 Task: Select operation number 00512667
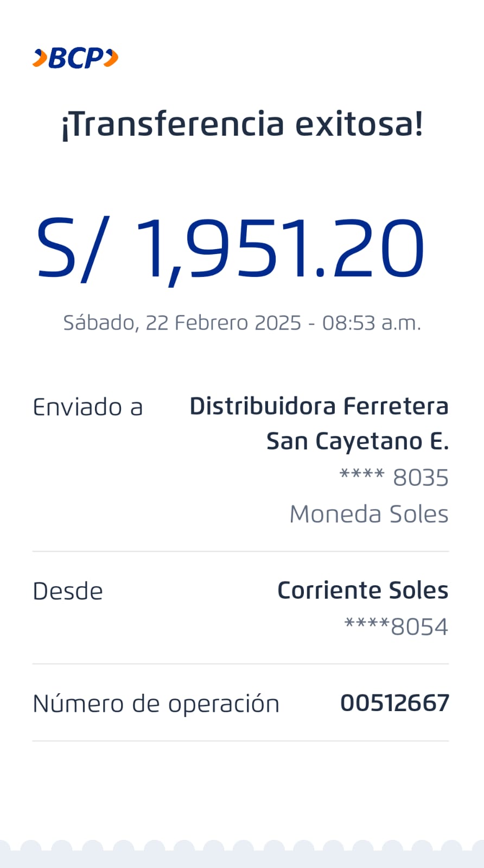pyautogui.click(x=394, y=704)
